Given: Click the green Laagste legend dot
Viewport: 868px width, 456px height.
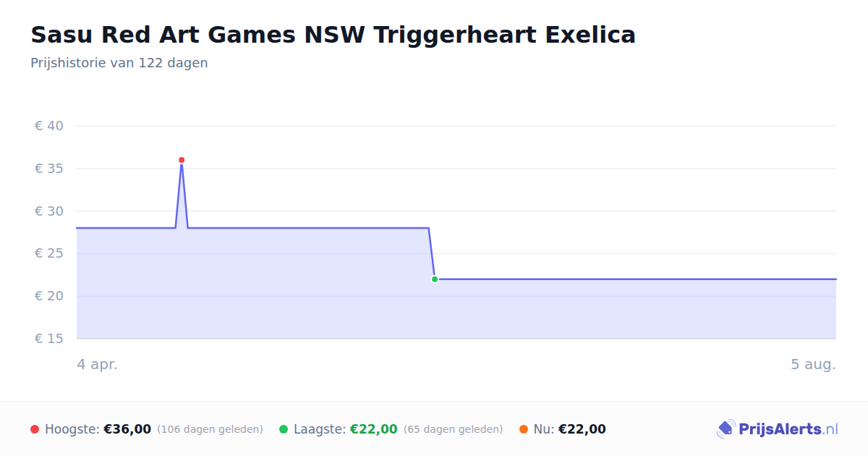Looking at the screenshot, I should [x=284, y=429].
